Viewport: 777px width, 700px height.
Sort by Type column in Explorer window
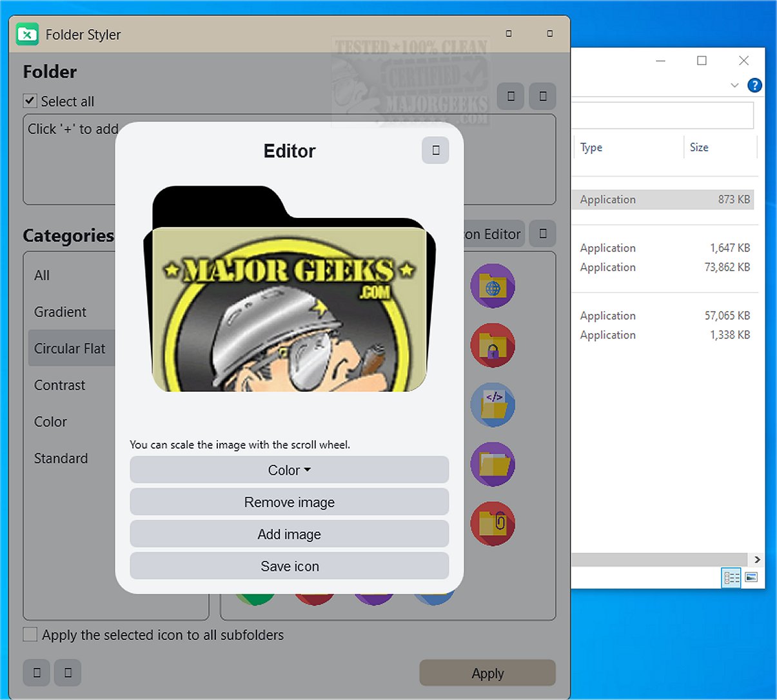point(591,147)
